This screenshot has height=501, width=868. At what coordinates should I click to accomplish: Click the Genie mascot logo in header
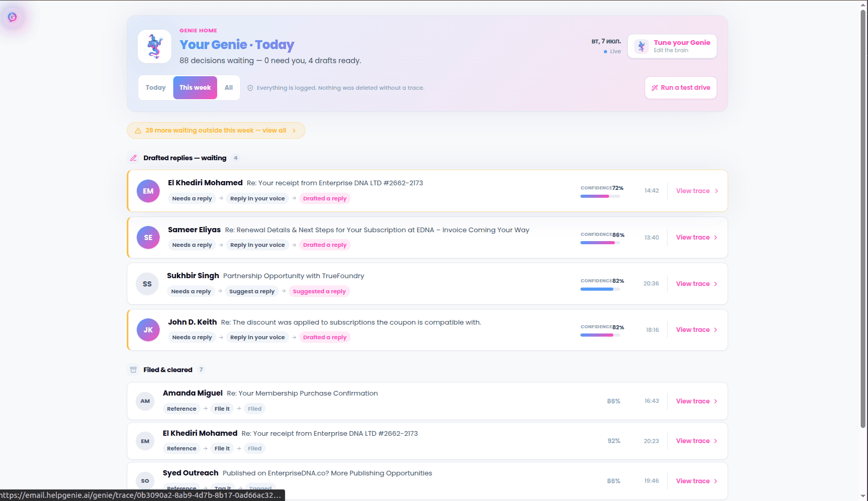[x=154, y=46]
